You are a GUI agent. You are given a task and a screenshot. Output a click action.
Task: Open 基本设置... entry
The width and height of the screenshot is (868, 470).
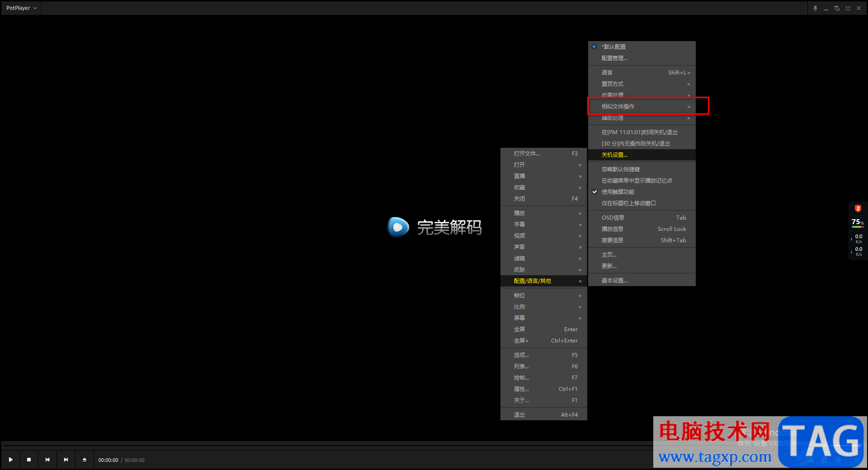(x=642, y=281)
